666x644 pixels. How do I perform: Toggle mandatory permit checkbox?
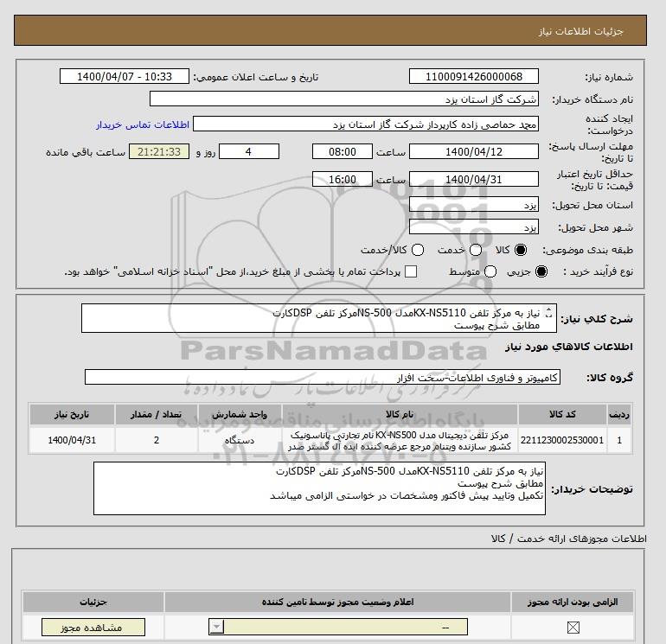click(573, 627)
